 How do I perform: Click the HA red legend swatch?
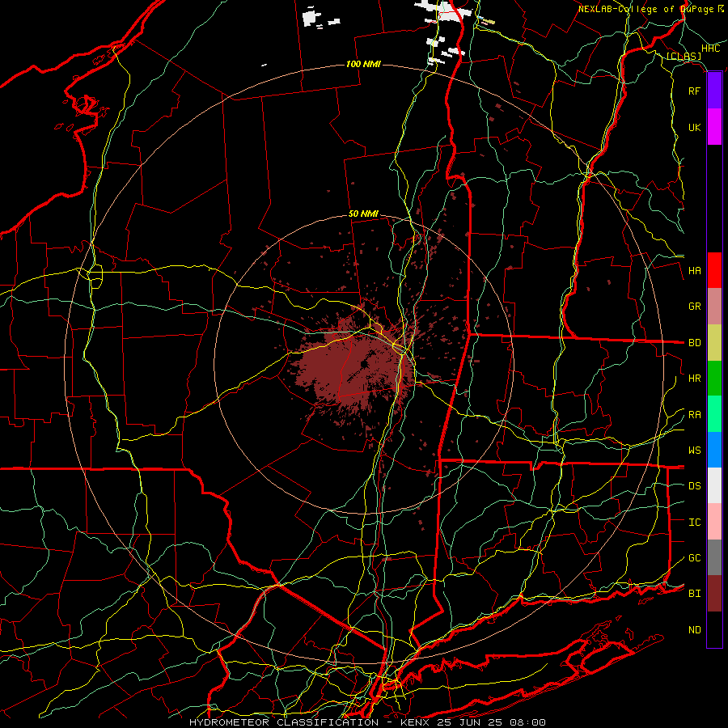tap(714, 270)
